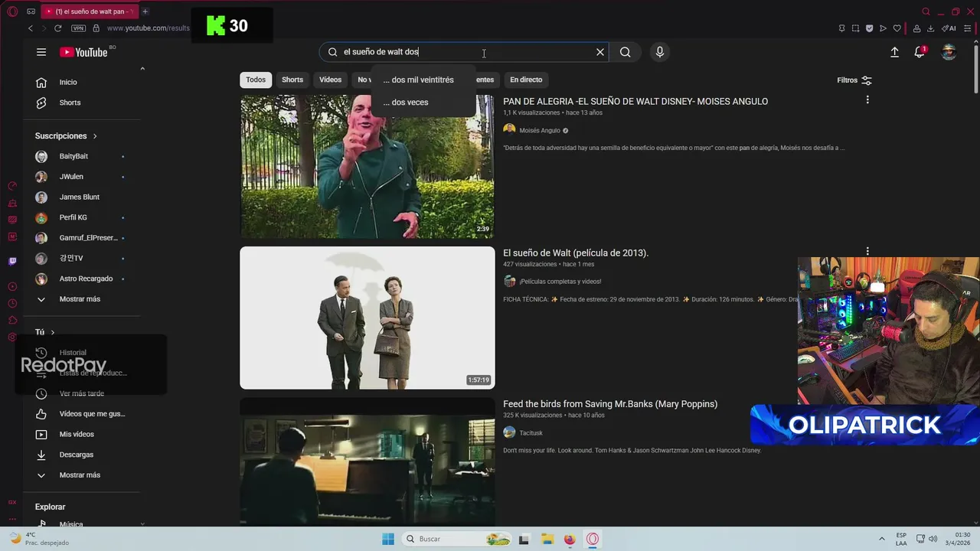The height and width of the screenshot is (551, 980).
Task: Clear the search box with the X
Action: [x=600, y=52]
